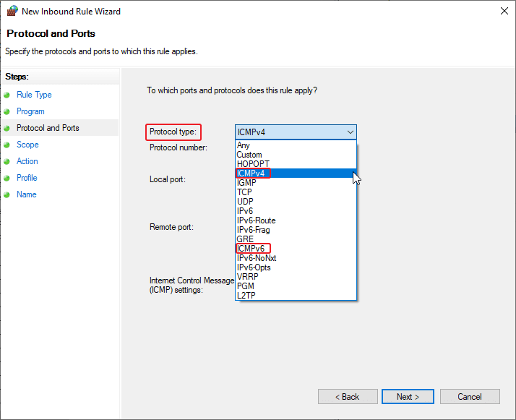The width and height of the screenshot is (516, 420).
Task: Collapse the Protocol type dropdown arrow
Action: tap(351, 132)
